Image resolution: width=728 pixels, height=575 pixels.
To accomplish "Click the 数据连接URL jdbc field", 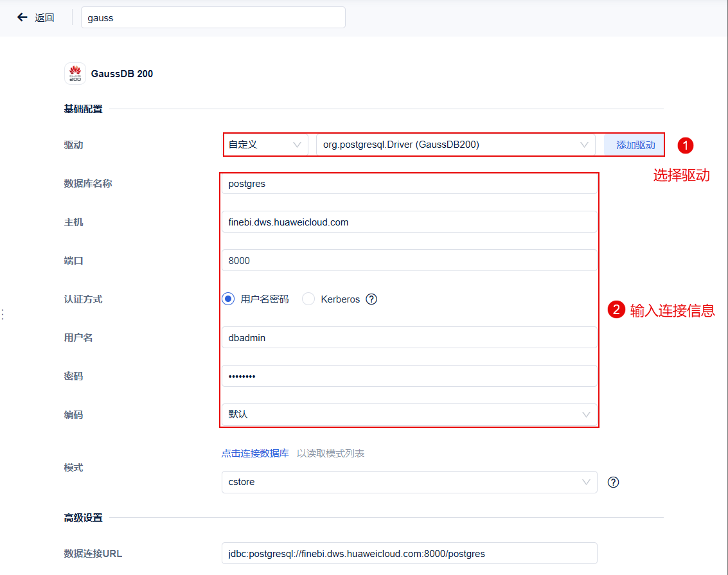I will [409, 554].
